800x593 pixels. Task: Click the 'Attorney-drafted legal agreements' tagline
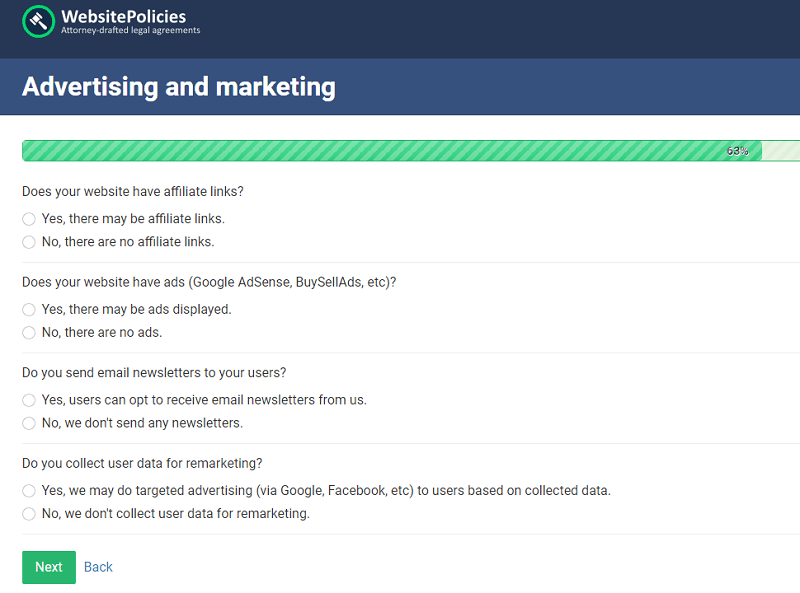(x=130, y=31)
